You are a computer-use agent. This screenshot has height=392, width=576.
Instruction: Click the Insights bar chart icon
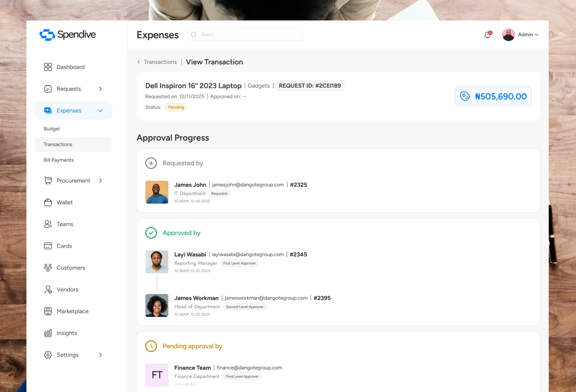pos(48,333)
